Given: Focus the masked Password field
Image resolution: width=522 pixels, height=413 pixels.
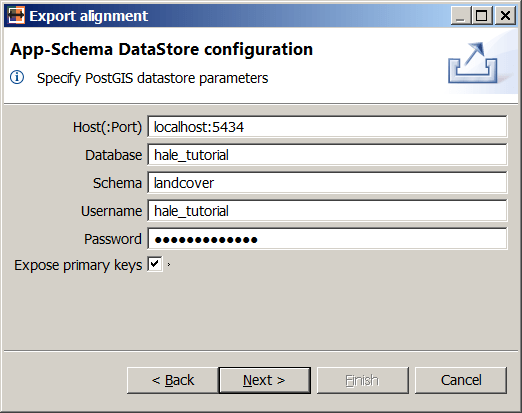Looking at the screenshot, I should click(x=327, y=239).
